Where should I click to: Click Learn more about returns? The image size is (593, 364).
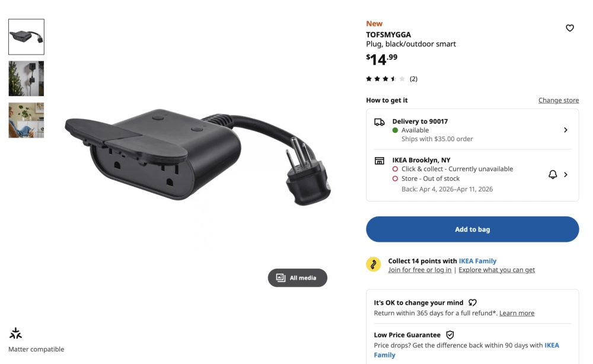coord(517,313)
